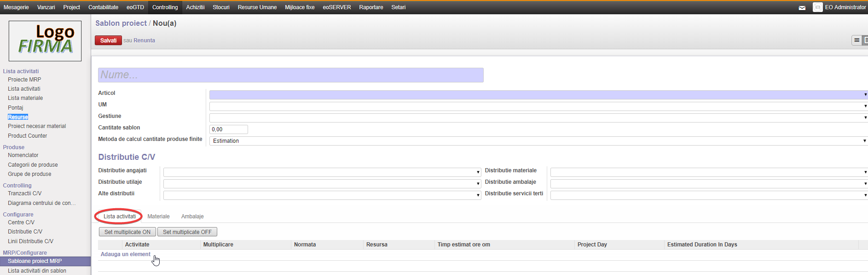Expand the Articol dropdown

click(x=538, y=95)
